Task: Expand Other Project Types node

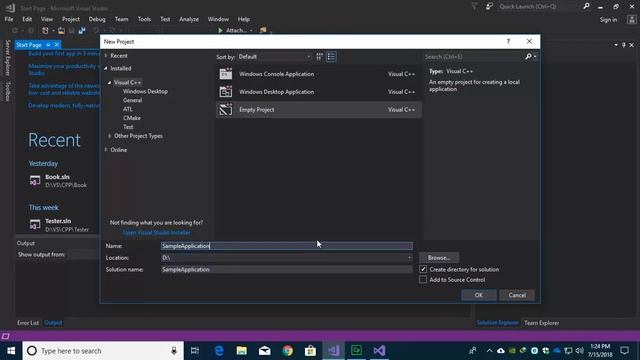Action: [109, 136]
